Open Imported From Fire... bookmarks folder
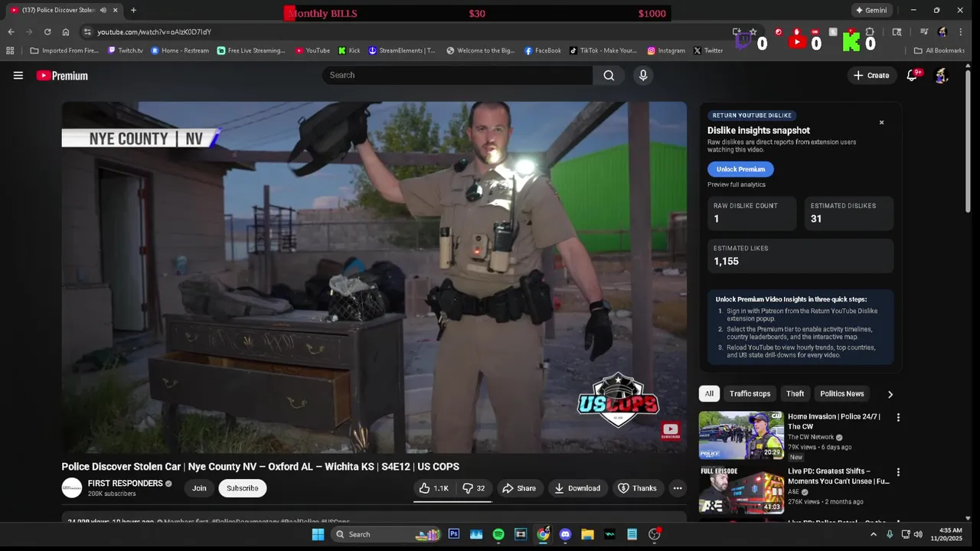The height and width of the screenshot is (551, 980). coord(65,51)
